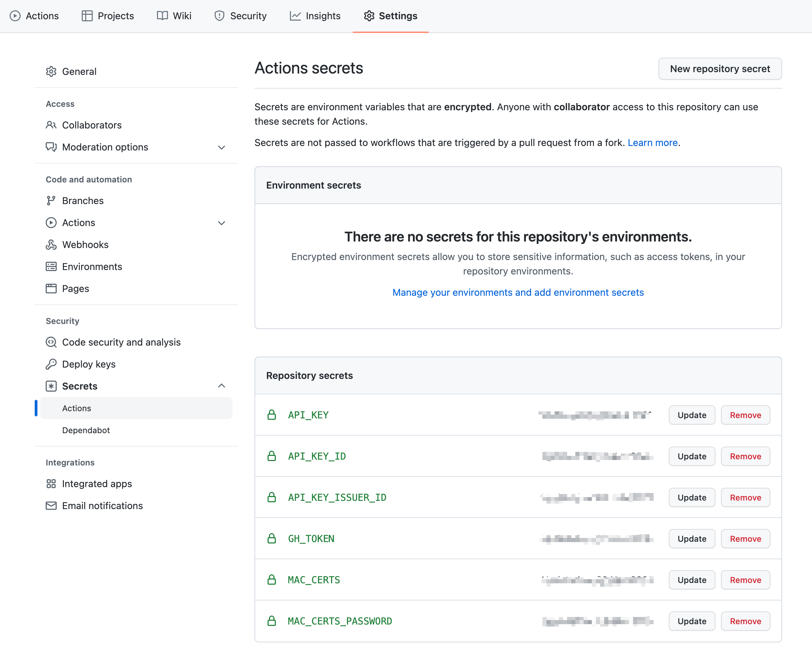Click the MAC_CERTS secret name
Image resolution: width=812 pixels, height=652 pixels.
[314, 580]
